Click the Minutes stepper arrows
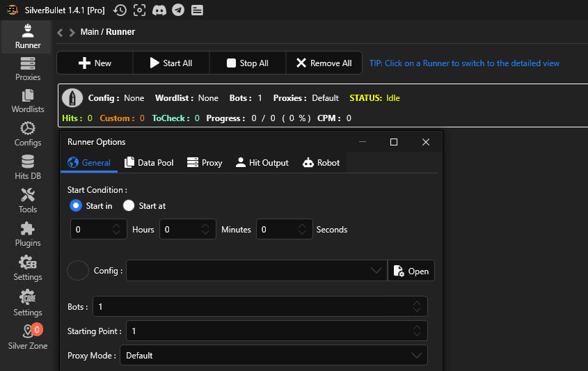588x371 pixels. click(x=205, y=229)
